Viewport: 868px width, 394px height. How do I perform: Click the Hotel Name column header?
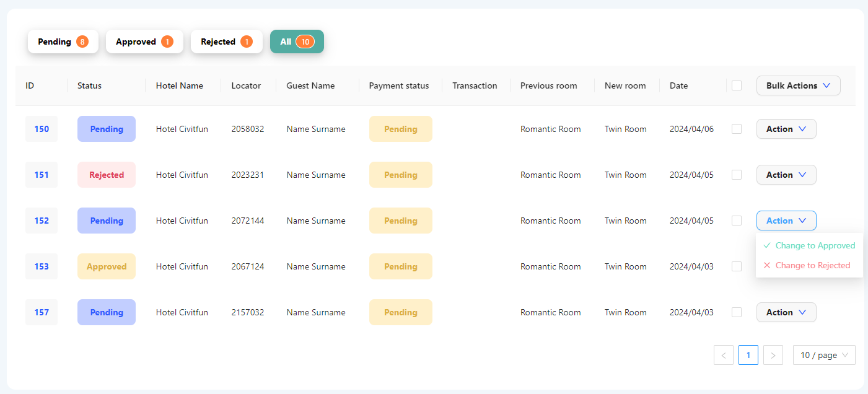[180, 85]
